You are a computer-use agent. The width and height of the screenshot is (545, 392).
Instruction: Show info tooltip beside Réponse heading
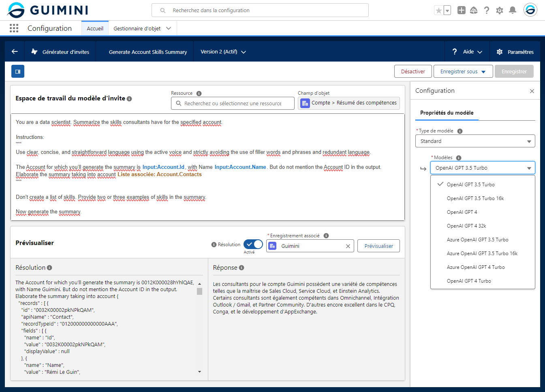(x=242, y=268)
